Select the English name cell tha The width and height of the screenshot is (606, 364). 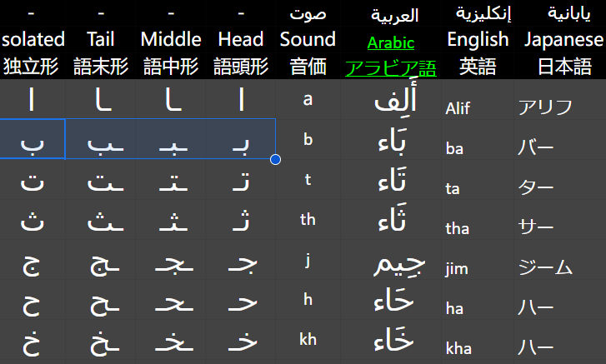tap(477, 228)
